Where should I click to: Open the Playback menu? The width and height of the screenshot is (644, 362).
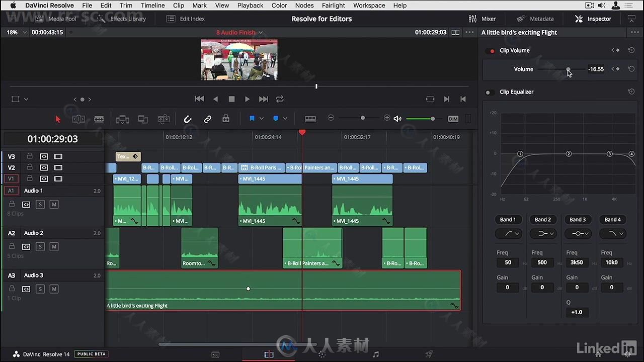(x=250, y=5)
